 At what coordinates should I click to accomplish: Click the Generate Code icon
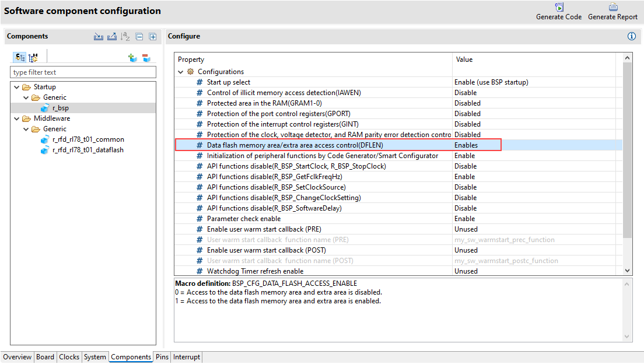pos(559,7)
